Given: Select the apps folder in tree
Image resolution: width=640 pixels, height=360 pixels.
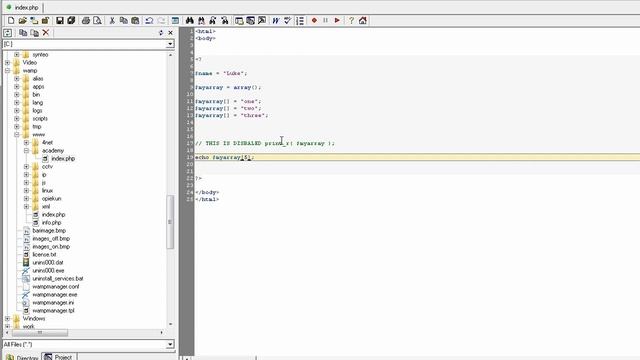Looking at the screenshot, I should [x=38, y=87].
